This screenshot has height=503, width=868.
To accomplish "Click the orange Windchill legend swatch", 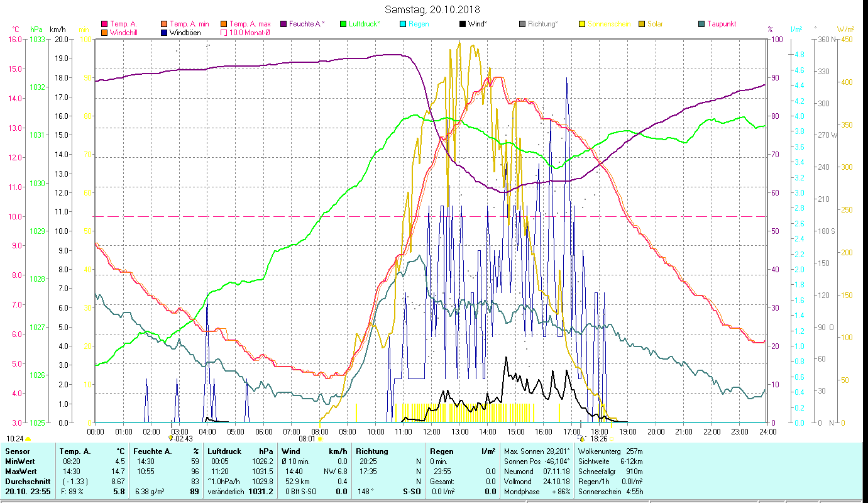I will pos(104,33).
